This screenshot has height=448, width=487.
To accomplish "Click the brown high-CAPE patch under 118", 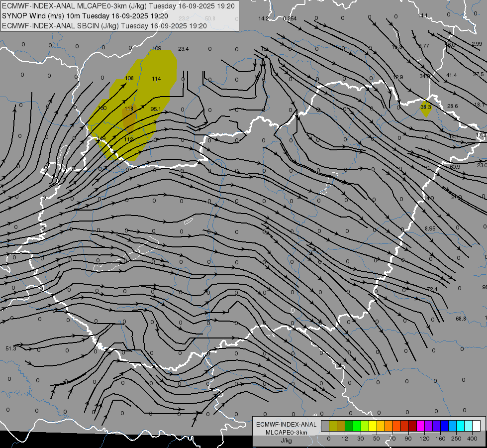I will click(x=128, y=119).
